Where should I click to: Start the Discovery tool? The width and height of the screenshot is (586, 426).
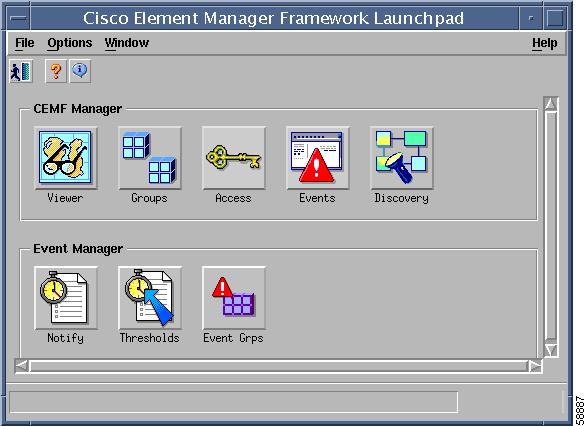pyautogui.click(x=401, y=158)
